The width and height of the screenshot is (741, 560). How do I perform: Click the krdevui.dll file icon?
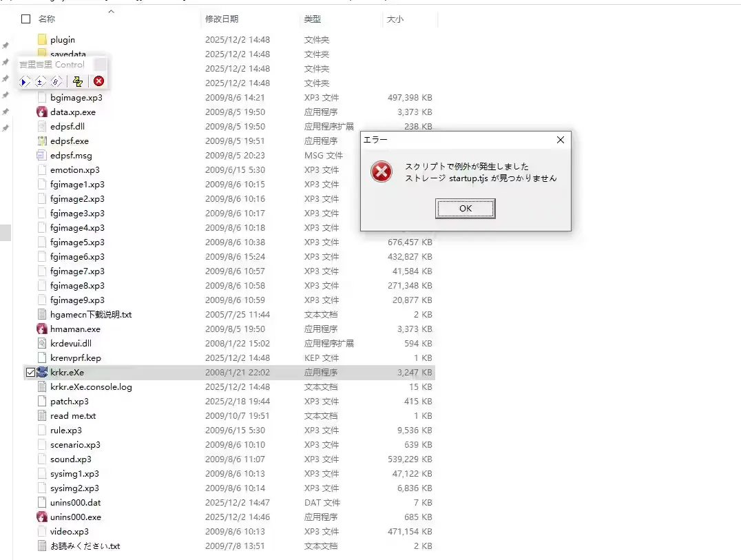click(x=42, y=343)
